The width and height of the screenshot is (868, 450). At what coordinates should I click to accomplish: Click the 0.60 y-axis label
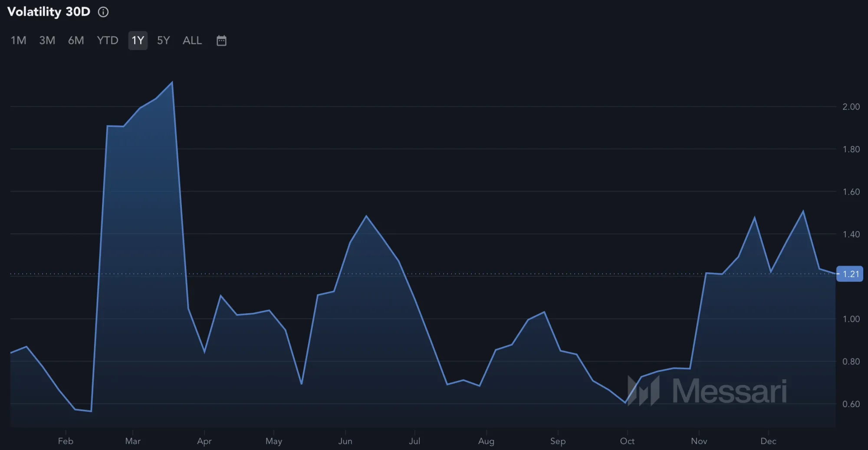click(851, 404)
